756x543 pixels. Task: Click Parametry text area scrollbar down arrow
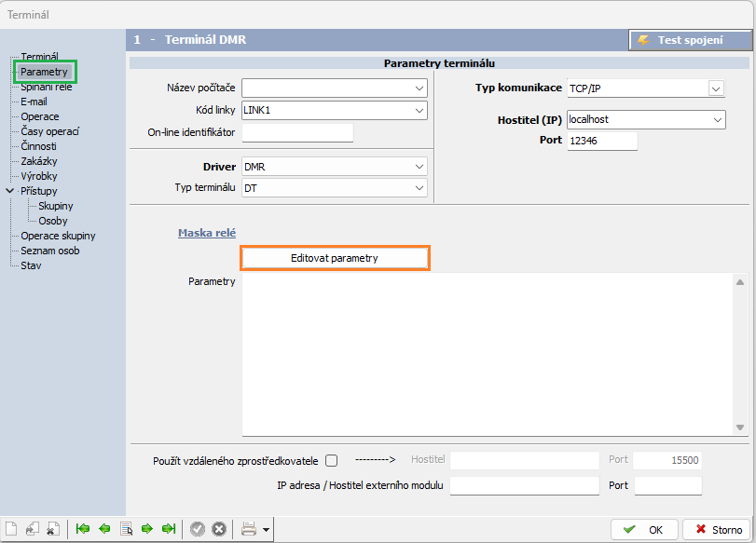click(x=740, y=428)
